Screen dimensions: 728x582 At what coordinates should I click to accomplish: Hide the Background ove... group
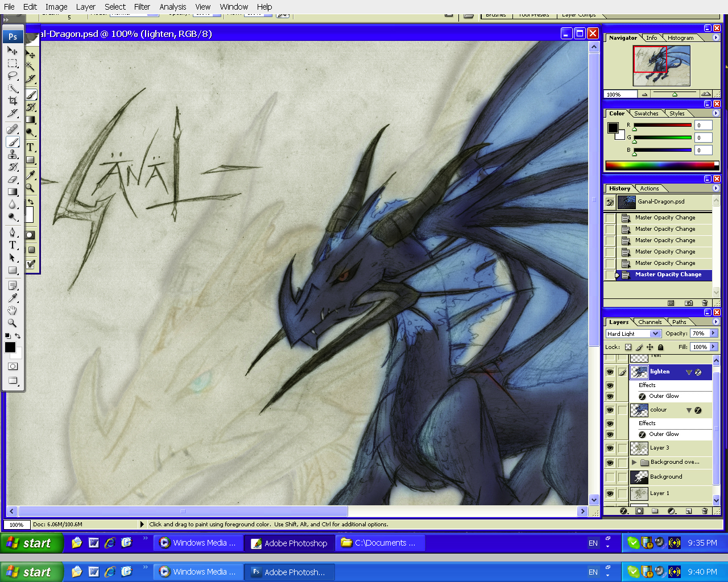pos(610,463)
